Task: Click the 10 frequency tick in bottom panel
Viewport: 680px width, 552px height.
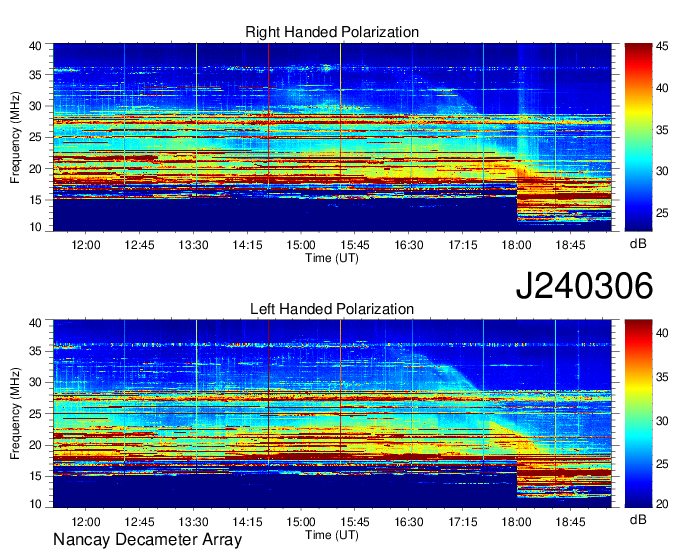Action: tap(35, 504)
